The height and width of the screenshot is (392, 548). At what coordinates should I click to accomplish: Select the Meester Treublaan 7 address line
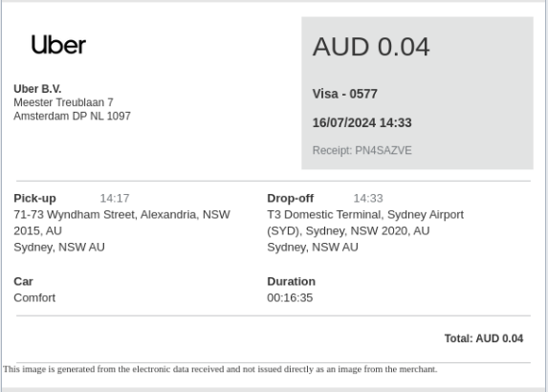click(x=63, y=102)
